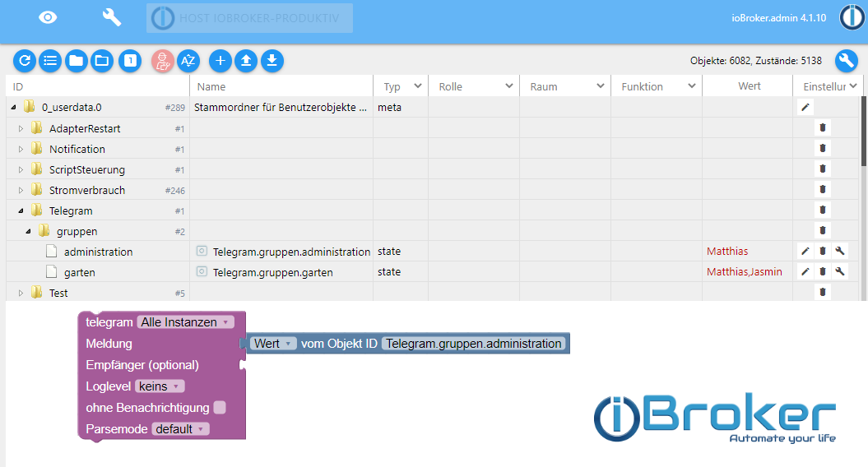Toggle expert mode with the red person icon
868x467 pixels.
tap(163, 60)
